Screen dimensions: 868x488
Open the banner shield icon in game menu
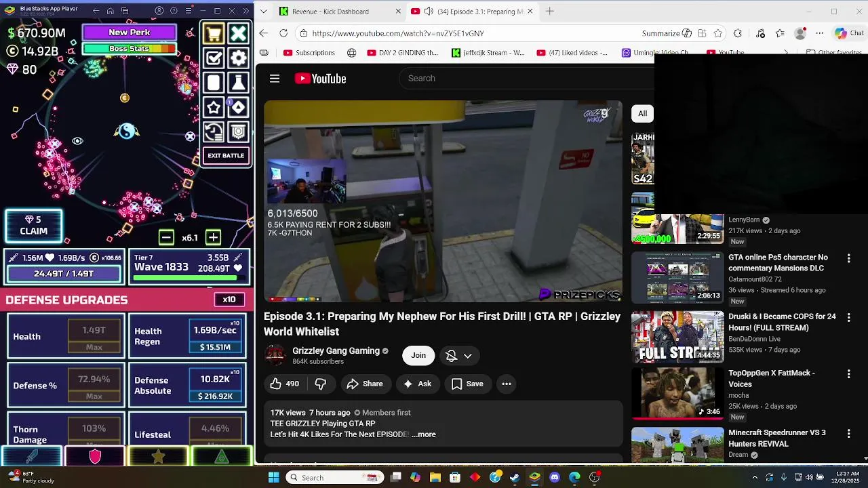238,131
